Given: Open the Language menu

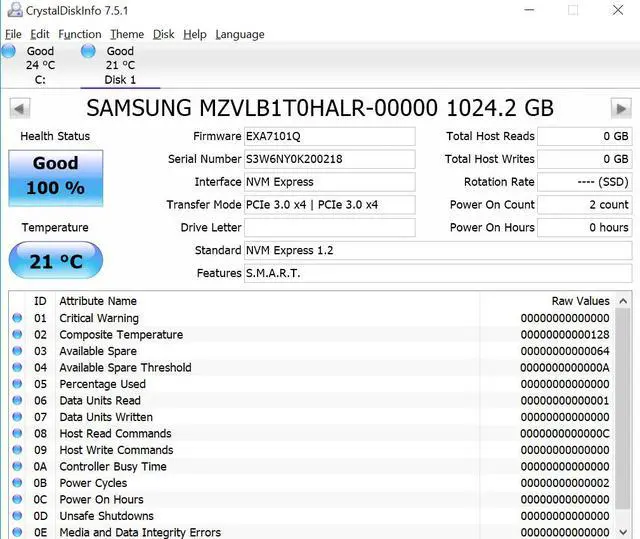Looking at the screenshot, I should coord(240,34).
